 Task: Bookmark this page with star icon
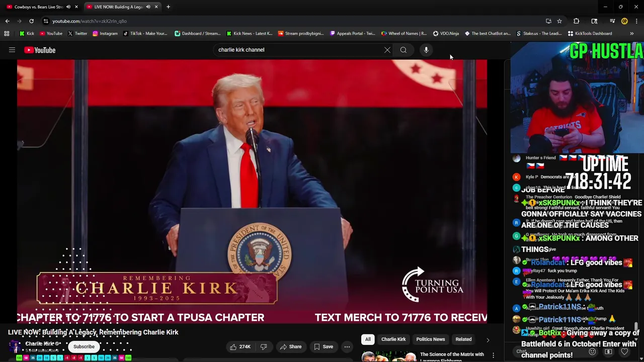[559, 21]
